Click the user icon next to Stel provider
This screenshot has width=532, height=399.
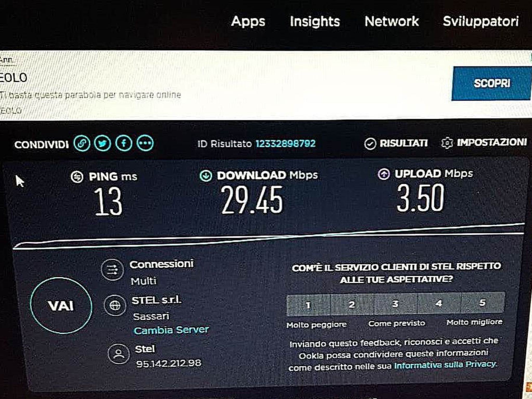(x=119, y=354)
